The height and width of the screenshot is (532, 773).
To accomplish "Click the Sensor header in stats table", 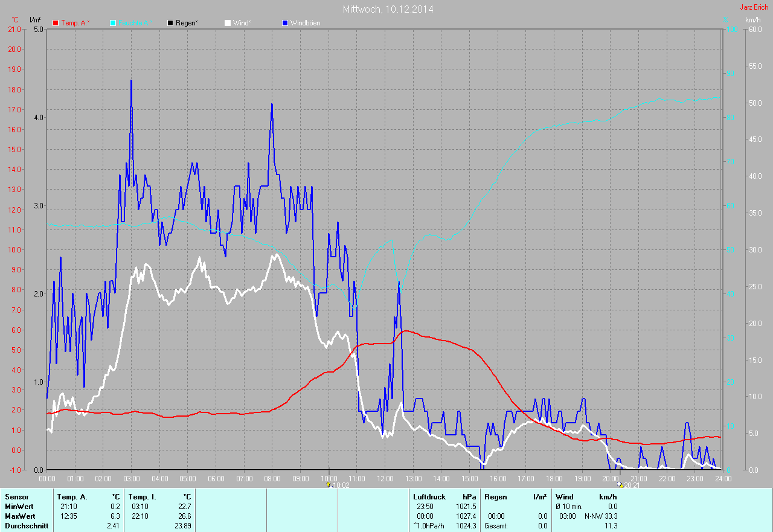I will point(16,497).
